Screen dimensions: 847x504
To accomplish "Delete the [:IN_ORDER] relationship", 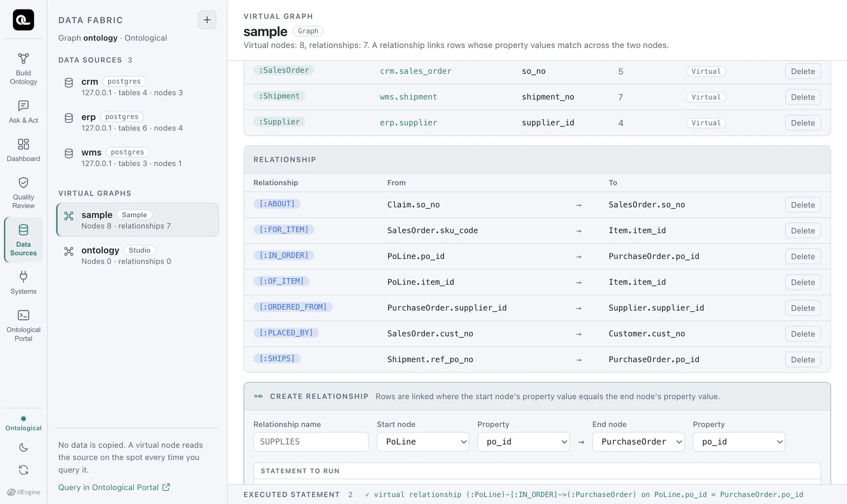I will tap(803, 256).
